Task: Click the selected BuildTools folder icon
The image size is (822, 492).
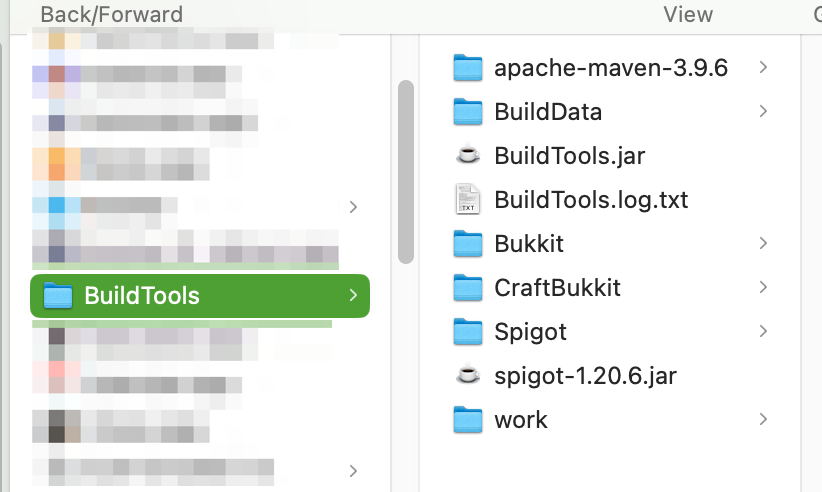Action: tap(59, 296)
